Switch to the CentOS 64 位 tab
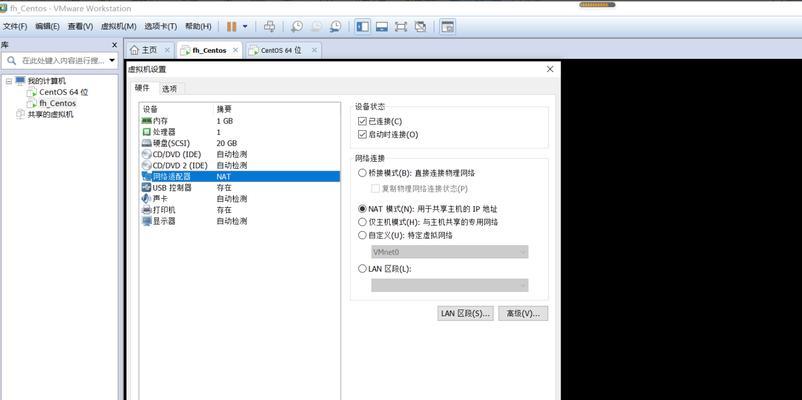802x400 pixels. [281, 50]
